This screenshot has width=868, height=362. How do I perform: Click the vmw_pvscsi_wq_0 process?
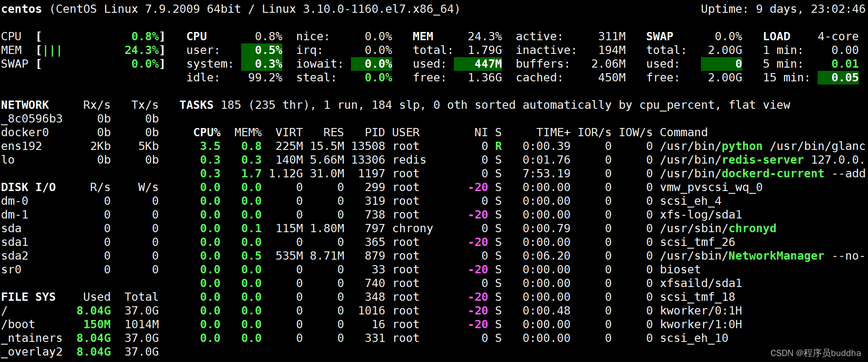click(711, 187)
